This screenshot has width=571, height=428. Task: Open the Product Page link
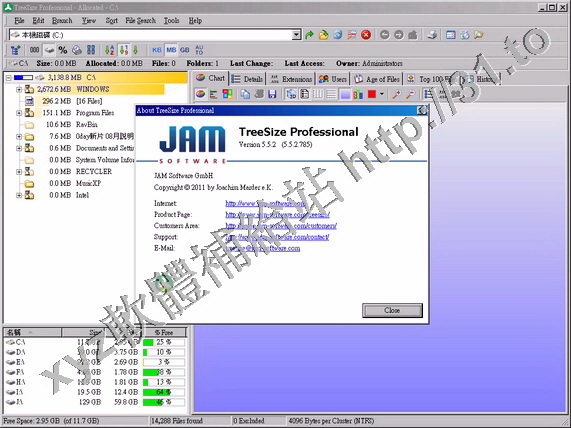(x=277, y=215)
